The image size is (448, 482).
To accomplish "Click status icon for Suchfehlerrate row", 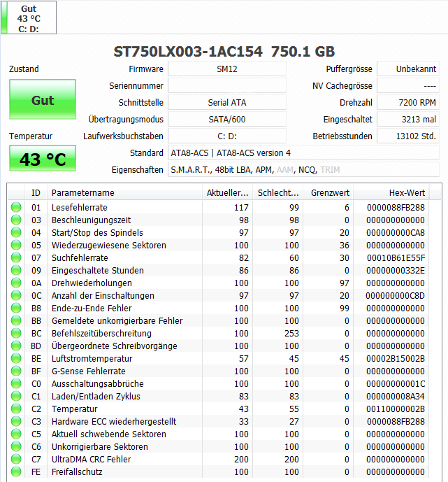I will (x=16, y=257).
